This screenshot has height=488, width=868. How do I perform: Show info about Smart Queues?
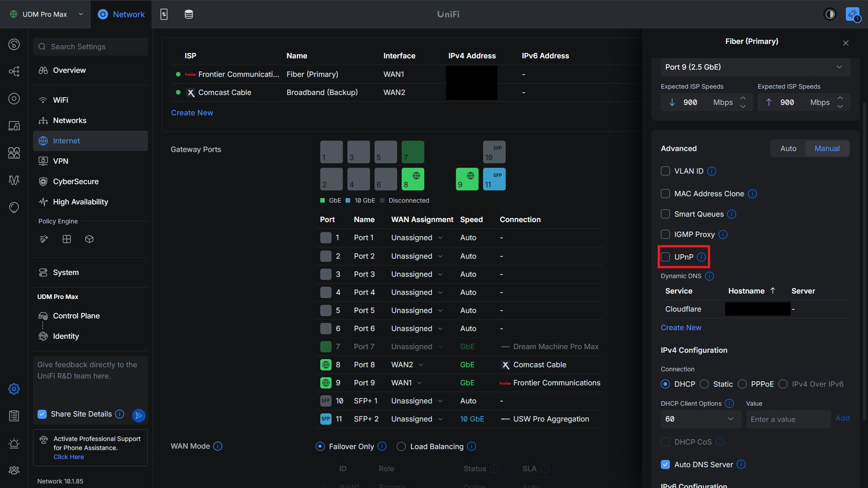click(x=731, y=214)
